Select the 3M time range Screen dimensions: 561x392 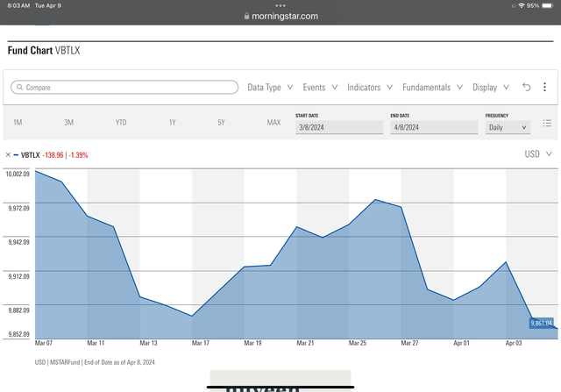[68, 123]
